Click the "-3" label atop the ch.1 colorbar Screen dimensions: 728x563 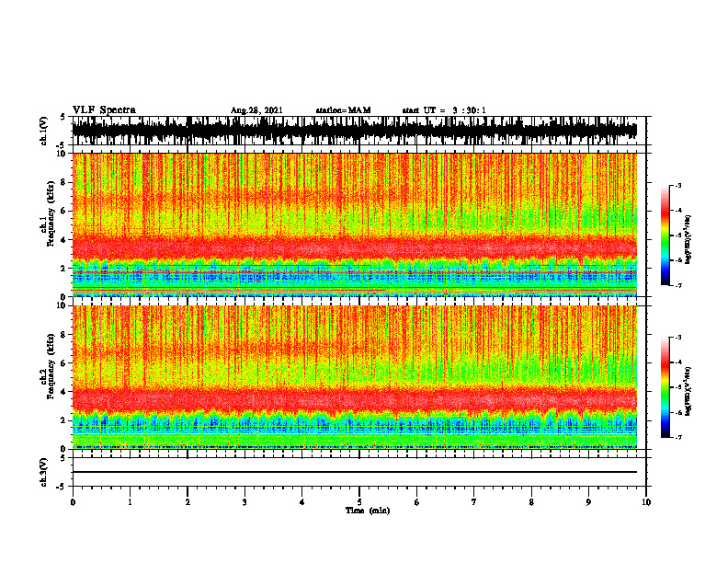tap(677, 185)
